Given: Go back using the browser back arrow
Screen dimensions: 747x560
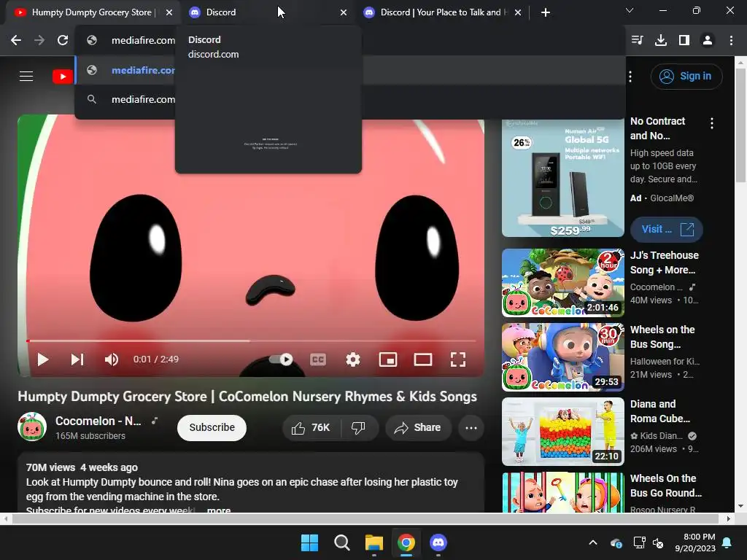Looking at the screenshot, I should 16,41.
